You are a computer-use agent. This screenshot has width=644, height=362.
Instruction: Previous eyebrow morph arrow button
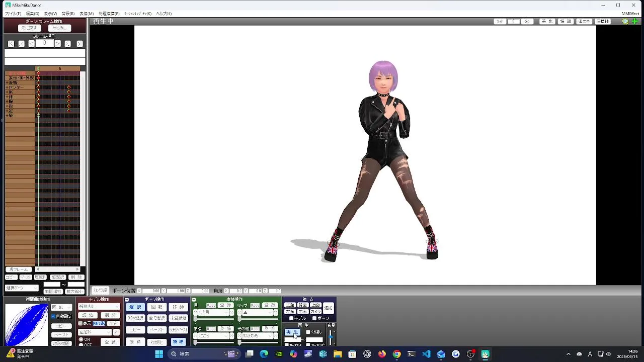(x=196, y=336)
